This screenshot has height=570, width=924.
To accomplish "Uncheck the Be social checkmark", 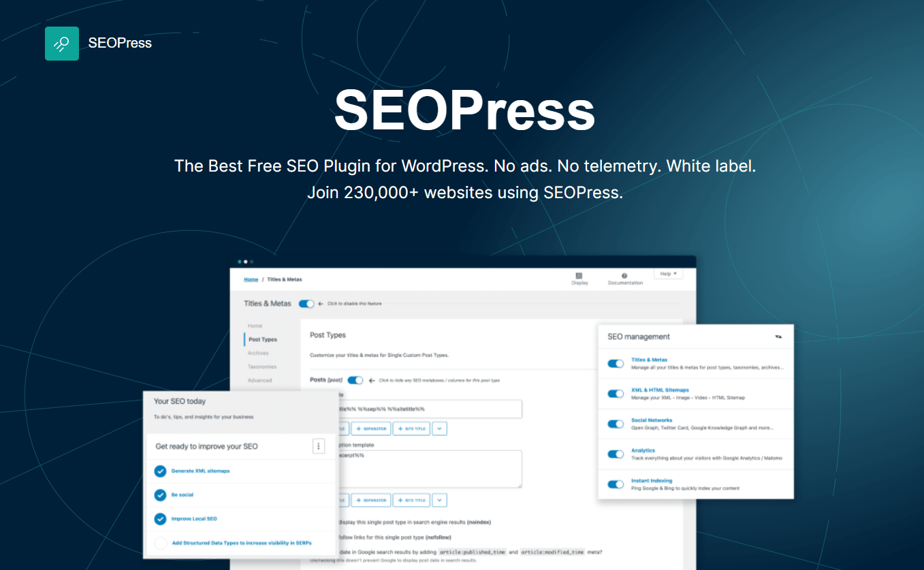I will point(160,495).
